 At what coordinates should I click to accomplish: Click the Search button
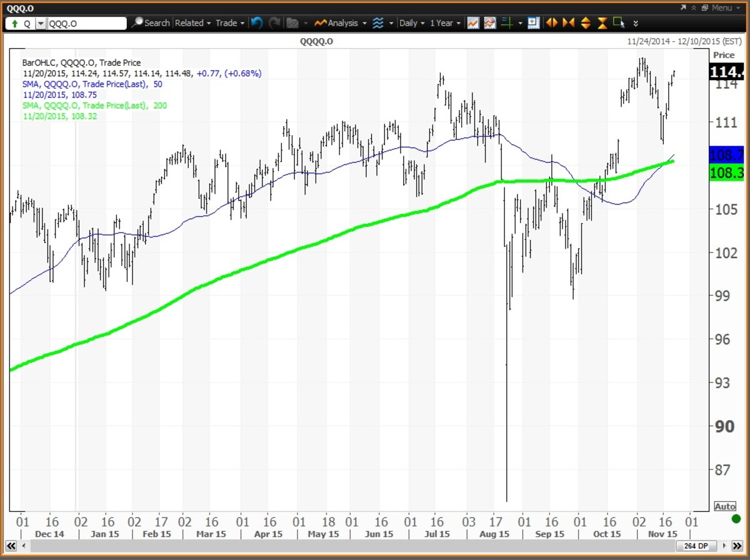click(x=151, y=23)
